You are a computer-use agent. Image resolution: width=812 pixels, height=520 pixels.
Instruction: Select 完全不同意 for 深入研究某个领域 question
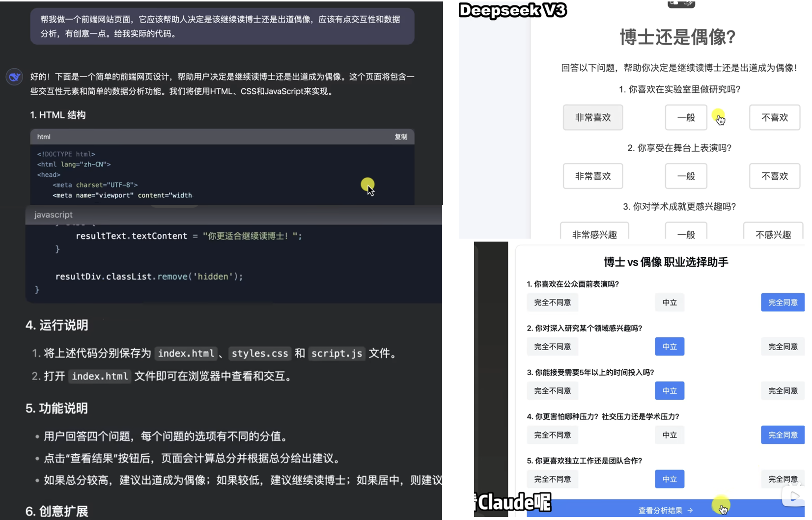coord(553,347)
